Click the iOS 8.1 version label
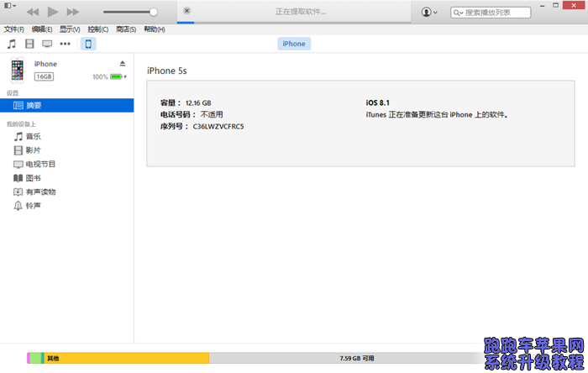This screenshot has height=373, width=588. pos(378,102)
